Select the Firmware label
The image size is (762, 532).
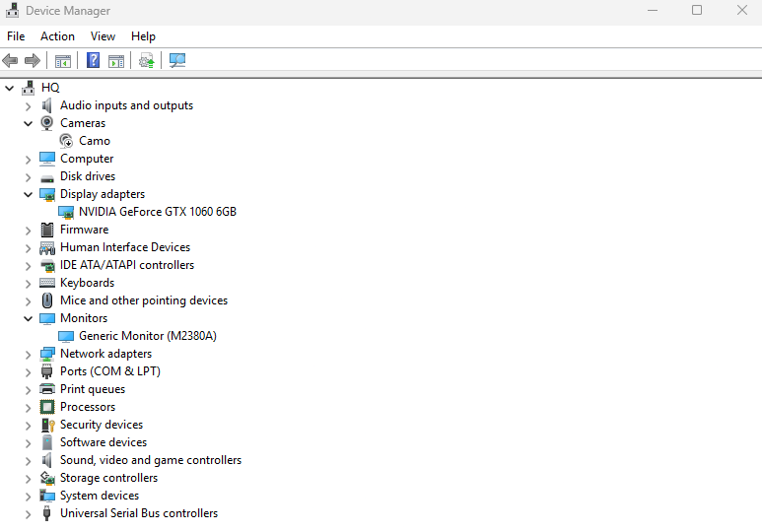pyautogui.click(x=84, y=230)
